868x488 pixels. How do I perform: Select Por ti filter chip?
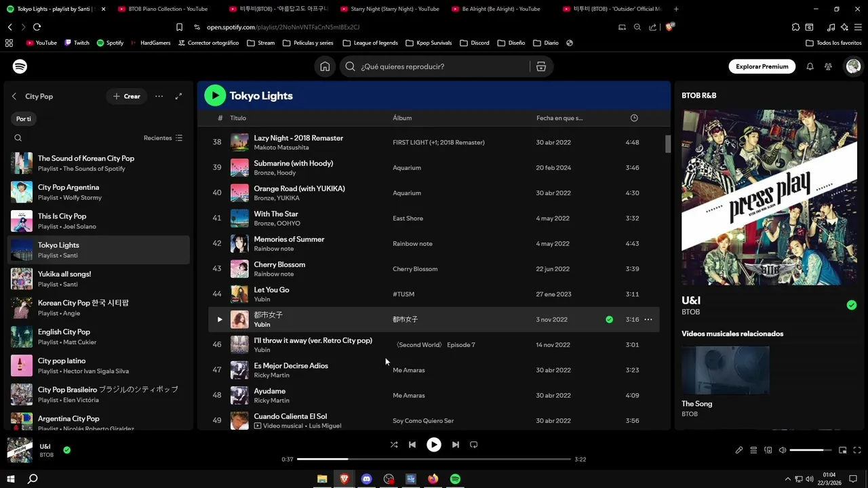24,119
